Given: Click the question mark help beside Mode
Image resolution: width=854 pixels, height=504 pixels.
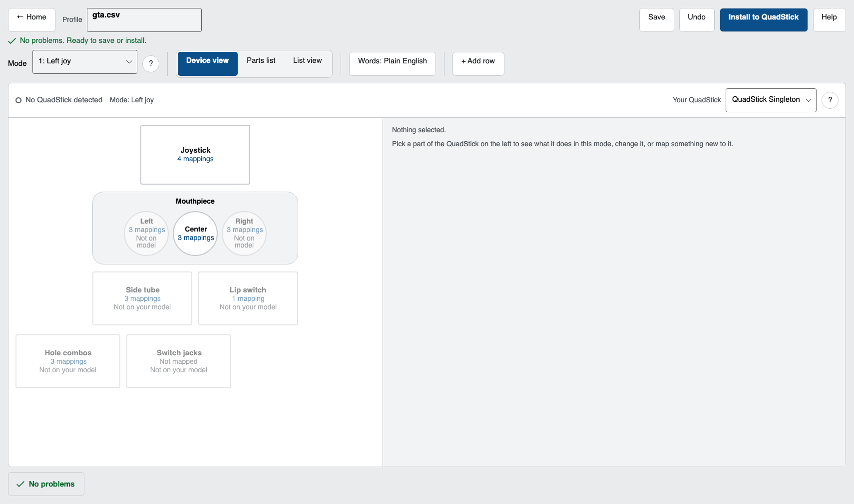Looking at the screenshot, I should click(151, 63).
